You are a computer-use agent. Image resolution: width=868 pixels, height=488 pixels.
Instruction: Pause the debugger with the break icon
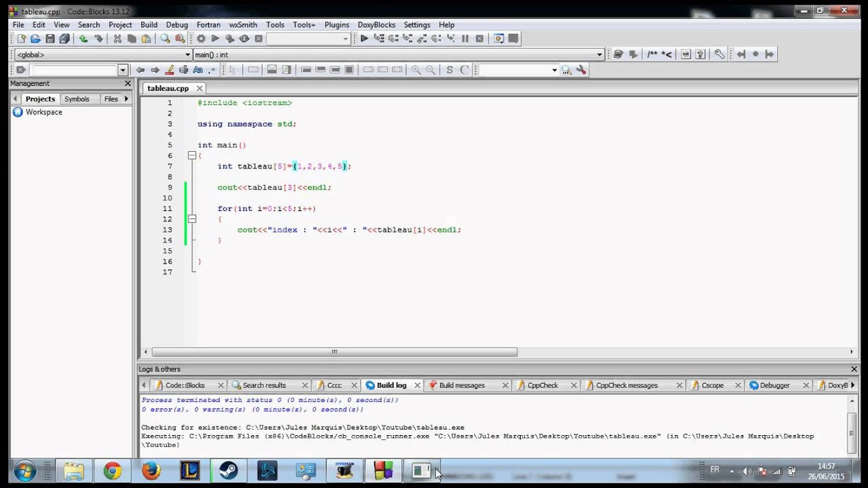(x=465, y=39)
